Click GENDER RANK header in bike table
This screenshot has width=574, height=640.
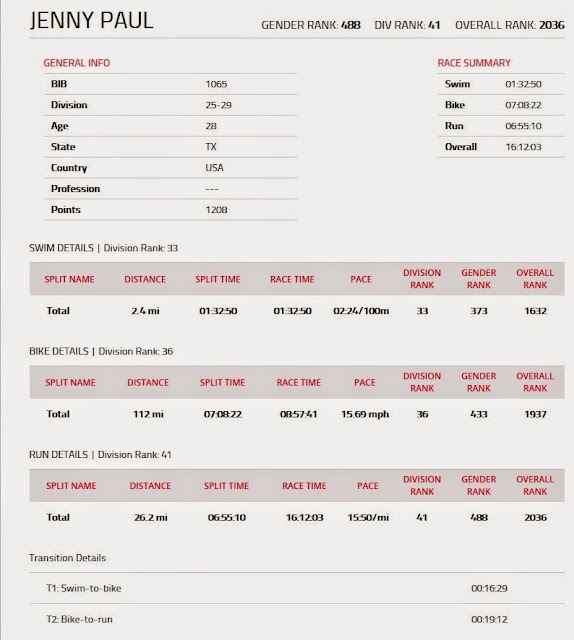[x=478, y=382]
